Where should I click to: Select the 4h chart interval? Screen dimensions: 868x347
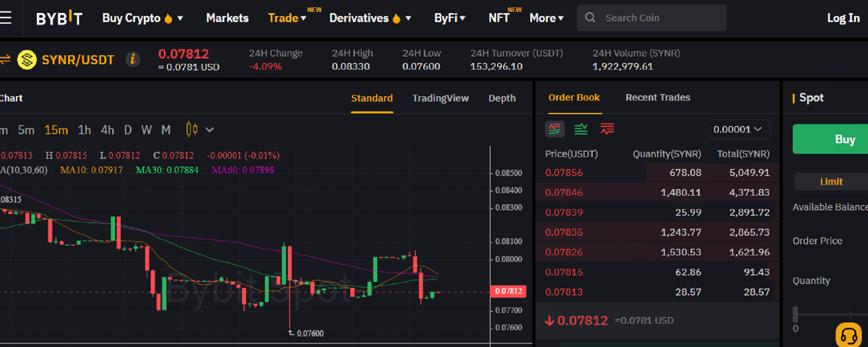tap(107, 130)
